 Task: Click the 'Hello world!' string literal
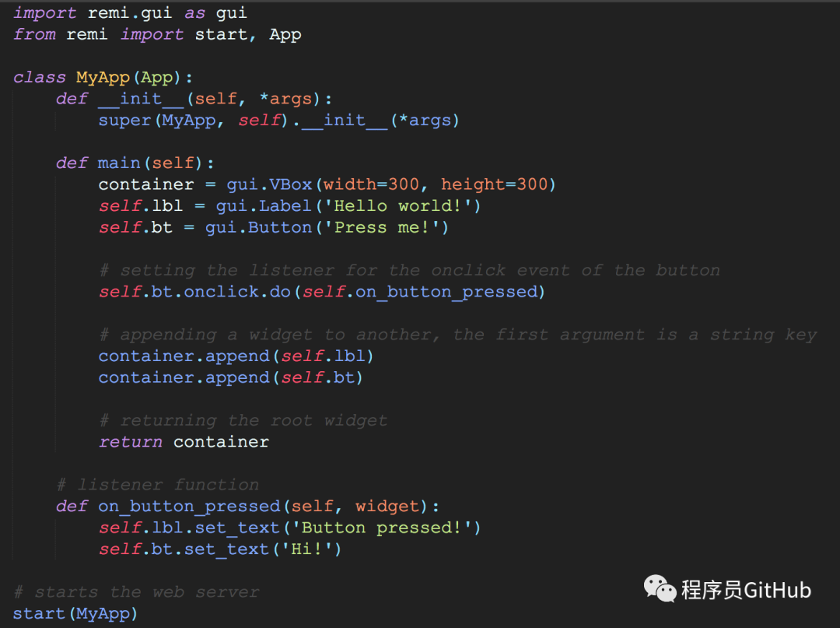(x=397, y=206)
